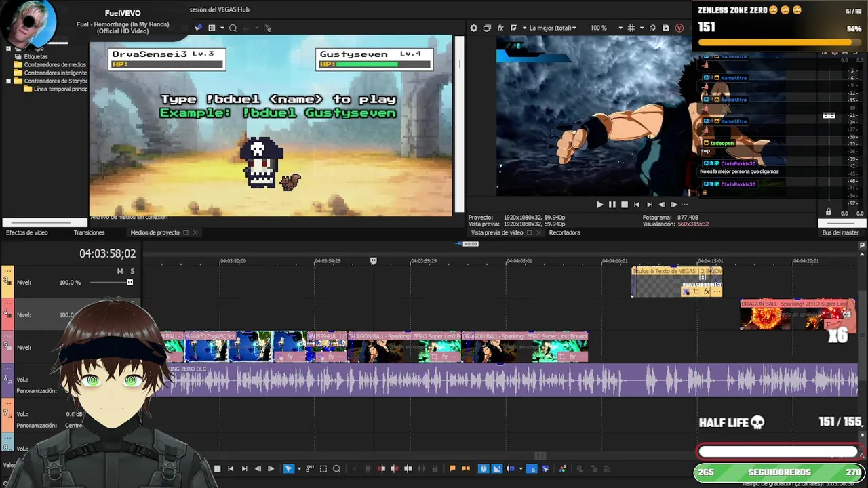The width and height of the screenshot is (868, 488).
Task: Click the master bus fader handle
Action: coord(829,116)
